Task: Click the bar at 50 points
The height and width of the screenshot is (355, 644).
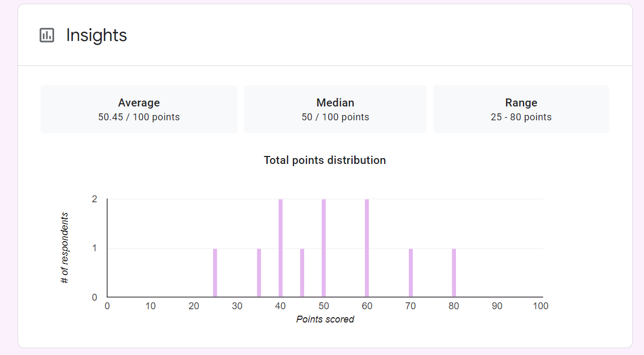Action: 324,248
